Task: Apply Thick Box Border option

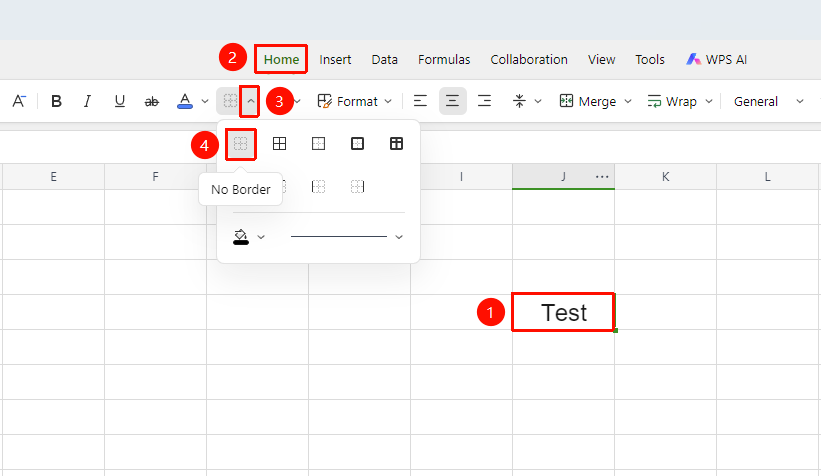Action: coord(358,143)
